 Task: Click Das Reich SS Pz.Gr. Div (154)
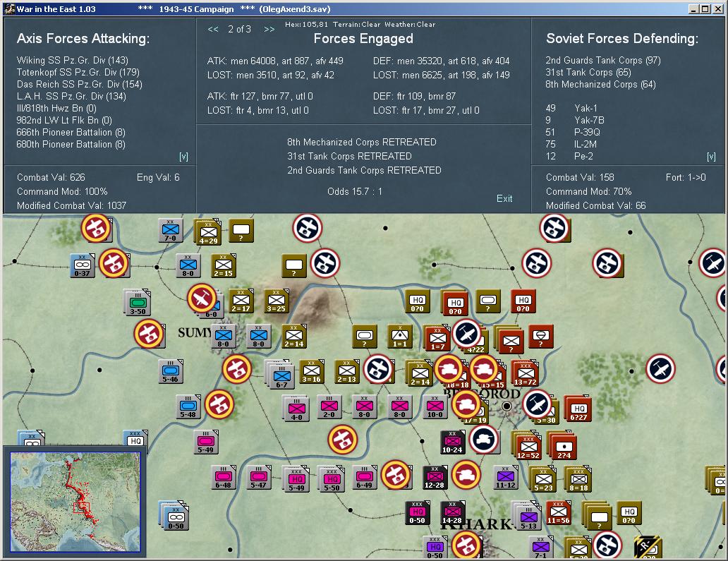80,84
